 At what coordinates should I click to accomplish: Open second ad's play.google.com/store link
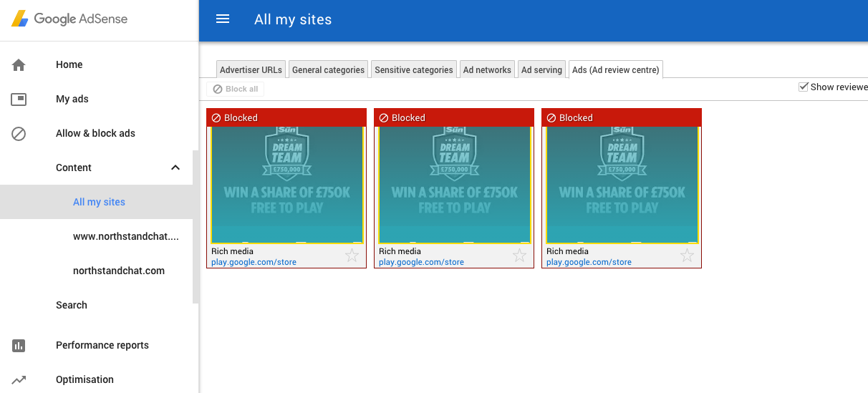(421, 262)
